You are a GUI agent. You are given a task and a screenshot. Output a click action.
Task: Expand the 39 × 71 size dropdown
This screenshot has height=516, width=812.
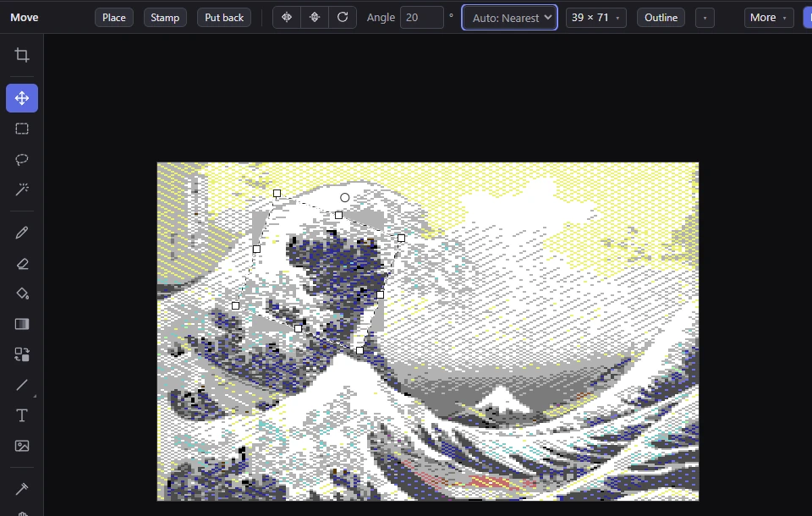pos(595,18)
